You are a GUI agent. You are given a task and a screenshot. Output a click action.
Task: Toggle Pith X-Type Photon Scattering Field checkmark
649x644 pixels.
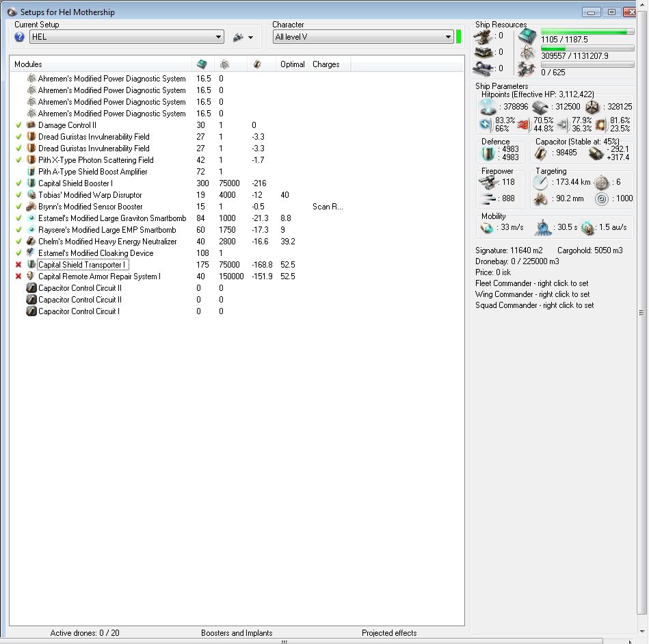click(x=18, y=159)
